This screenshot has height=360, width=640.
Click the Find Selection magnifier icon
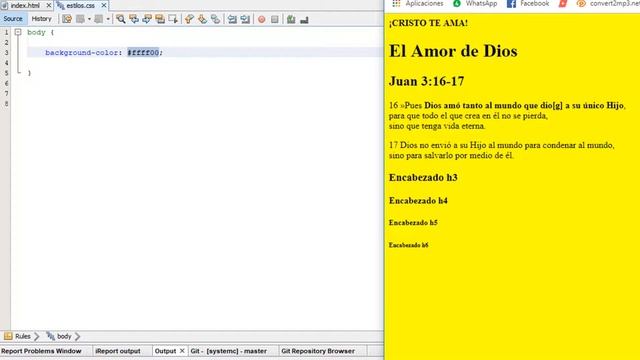click(x=120, y=19)
